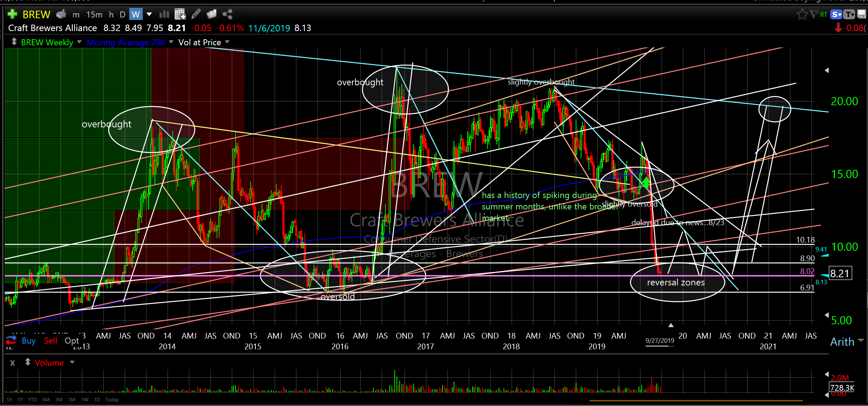
Task: Select the 1Y range tab
Action: tap(20, 400)
